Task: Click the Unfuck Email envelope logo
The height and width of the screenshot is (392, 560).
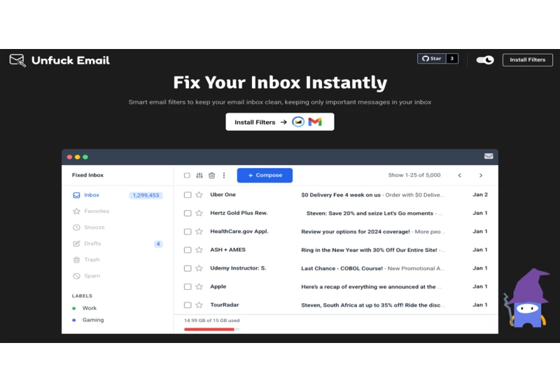Action: point(17,60)
